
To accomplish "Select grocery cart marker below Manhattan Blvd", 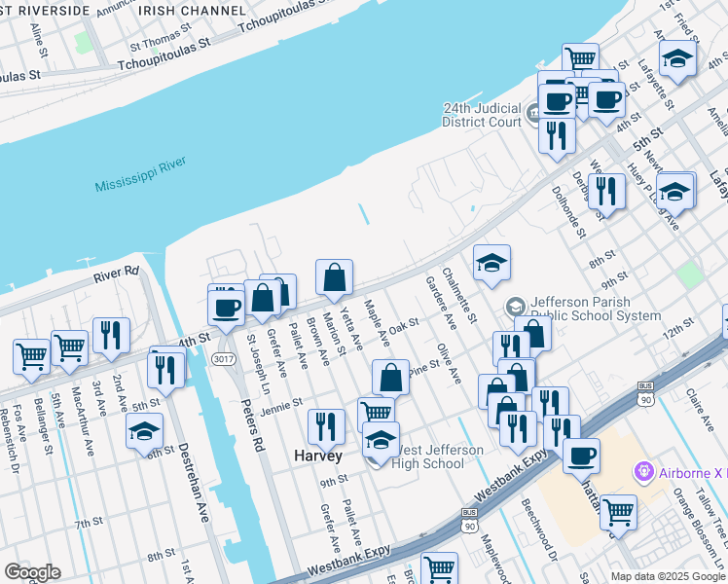I will pyautogui.click(x=618, y=516).
